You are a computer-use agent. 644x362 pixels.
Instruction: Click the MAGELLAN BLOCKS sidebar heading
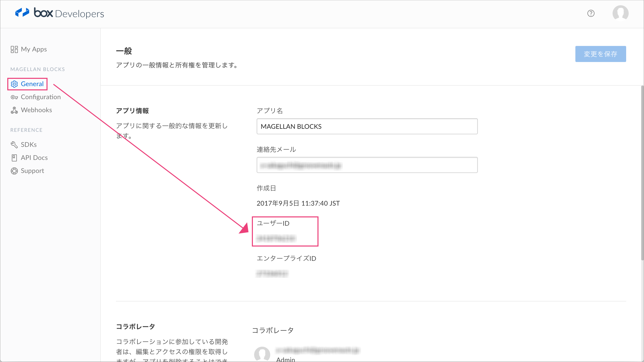(x=38, y=69)
